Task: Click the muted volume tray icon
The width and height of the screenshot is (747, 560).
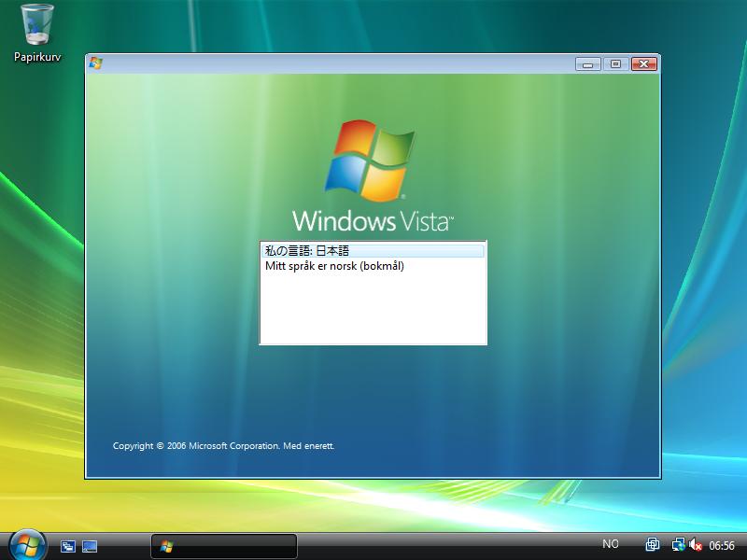Action: coord(695,544)
